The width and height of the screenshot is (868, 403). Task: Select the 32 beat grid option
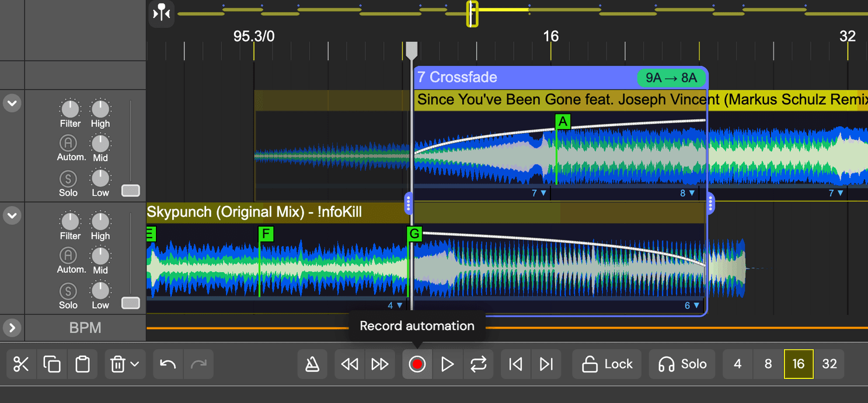pos(829,364)
